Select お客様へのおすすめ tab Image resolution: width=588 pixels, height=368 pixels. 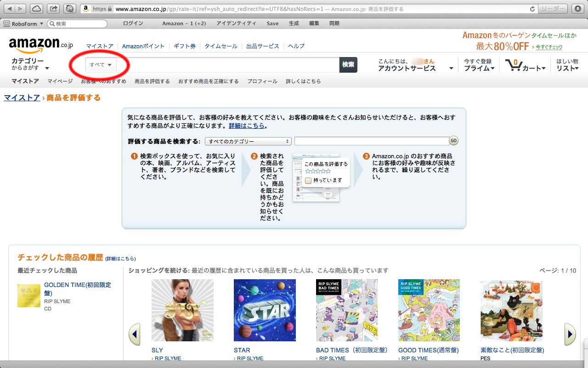tap(104, 81)
